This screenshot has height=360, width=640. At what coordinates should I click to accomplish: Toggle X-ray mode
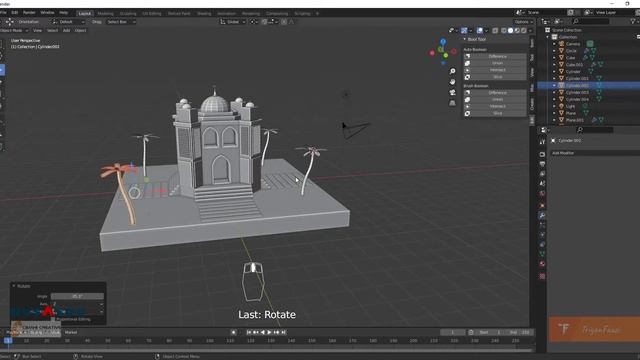tap(495, 31)
